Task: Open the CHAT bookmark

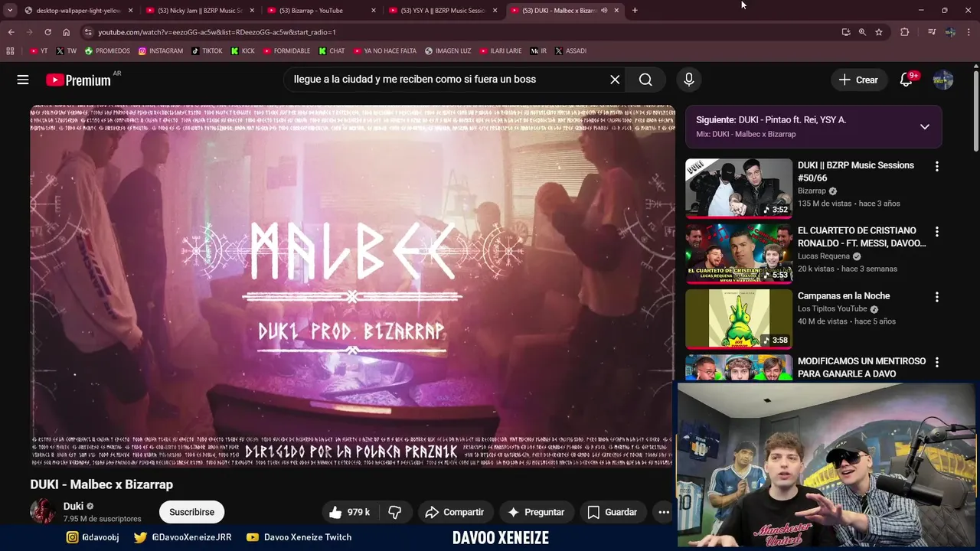Action: (x=332, y=51)
